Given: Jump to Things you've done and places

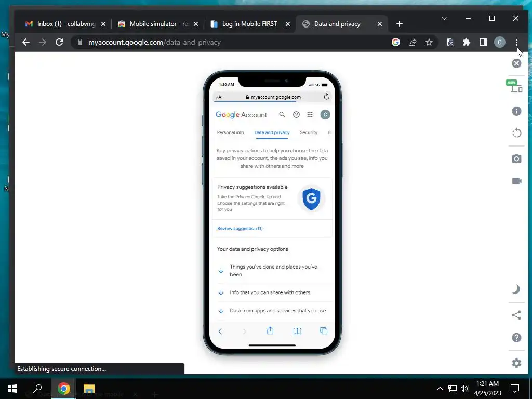Looking at the screenshot, I should click(272, 271).
